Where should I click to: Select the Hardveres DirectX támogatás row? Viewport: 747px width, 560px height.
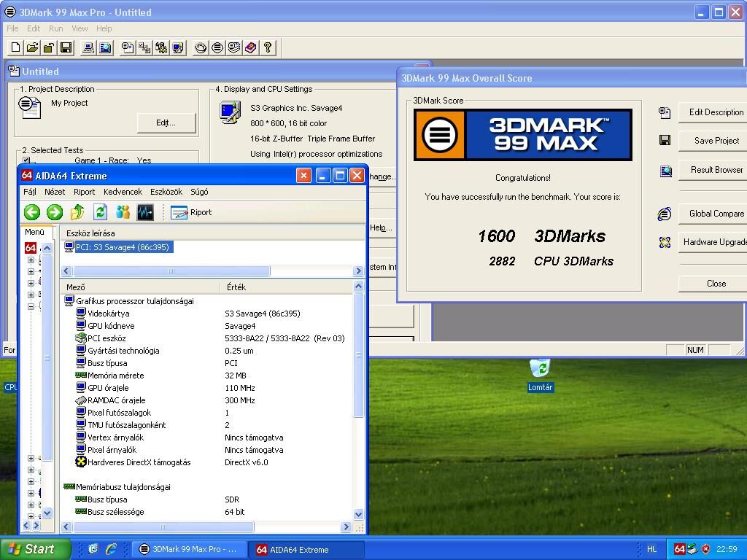208,462
